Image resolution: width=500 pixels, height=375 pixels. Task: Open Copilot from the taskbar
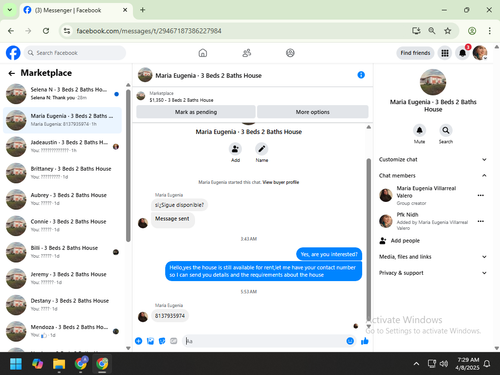37,364
